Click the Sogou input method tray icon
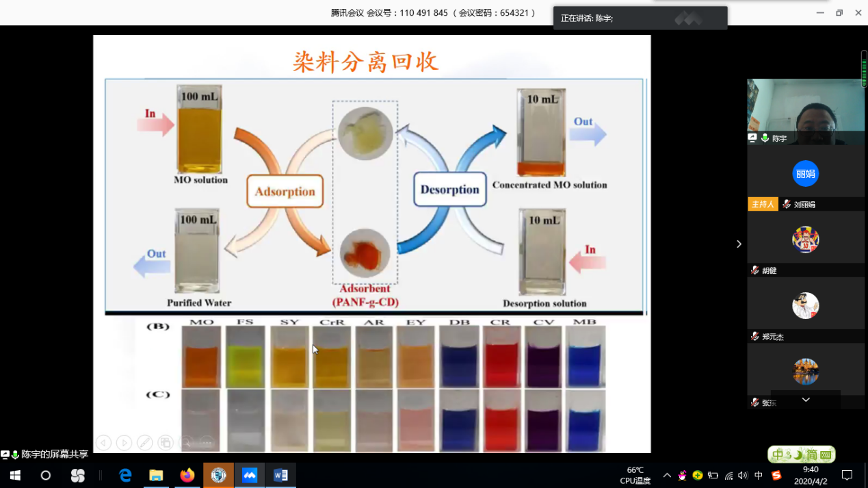 pyautogui.click(x=776, y=475)
